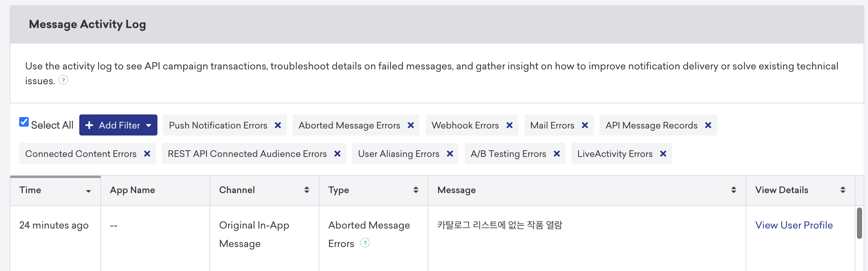The image size is (868, 271).
Task: Remove the Push Notification Errors filter
Action: (278, 126)
